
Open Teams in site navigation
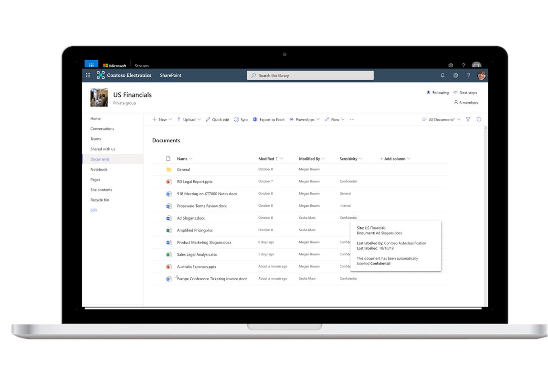pyautogui.click(x=95, y=139)
